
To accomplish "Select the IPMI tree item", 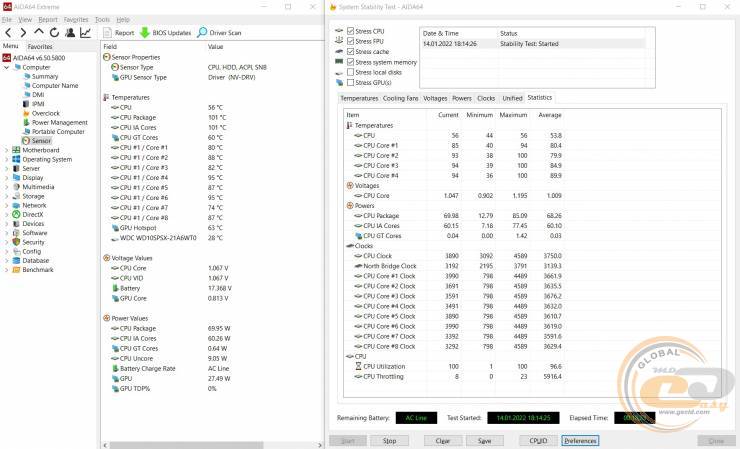I will 38,104.
